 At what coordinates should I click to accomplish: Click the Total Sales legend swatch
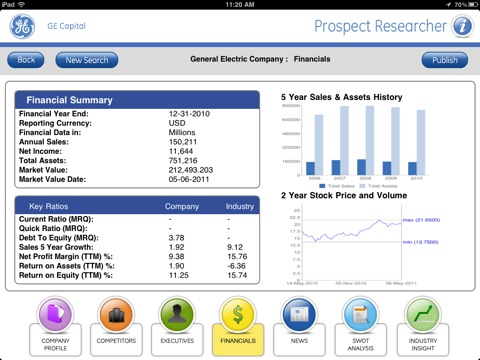point(322,186)
